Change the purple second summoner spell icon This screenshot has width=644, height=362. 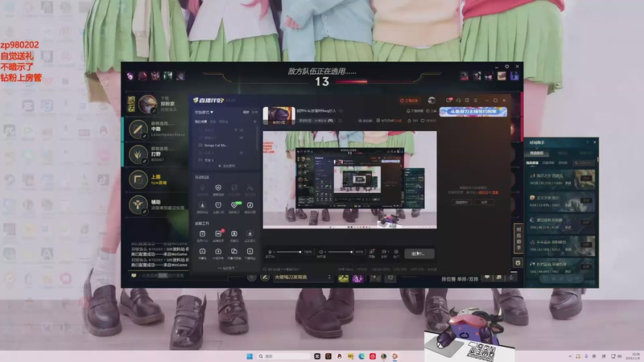[357, 278]
